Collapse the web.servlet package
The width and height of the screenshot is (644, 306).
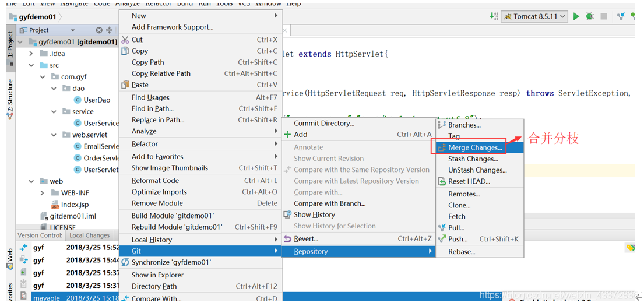[x=54, y=135]
